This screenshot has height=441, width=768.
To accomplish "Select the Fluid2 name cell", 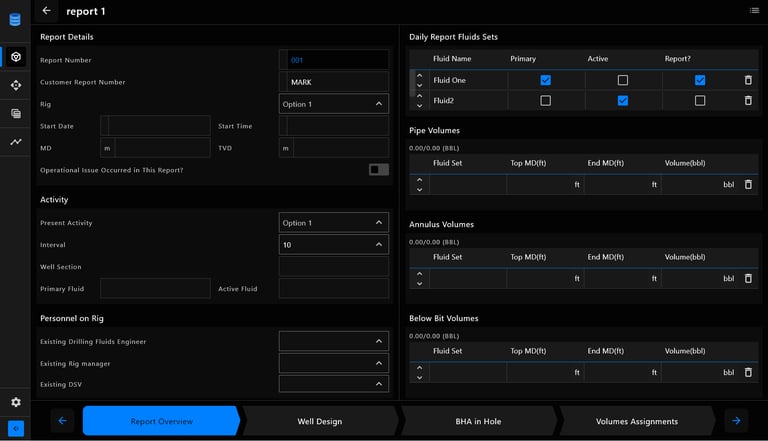I will coord(468,100).
